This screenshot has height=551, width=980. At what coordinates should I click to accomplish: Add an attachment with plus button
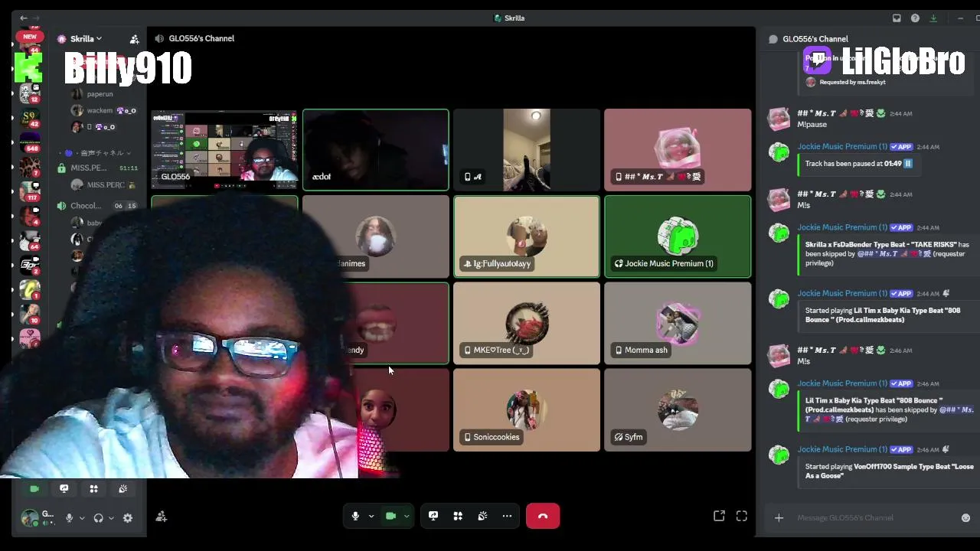click(779, 518)
